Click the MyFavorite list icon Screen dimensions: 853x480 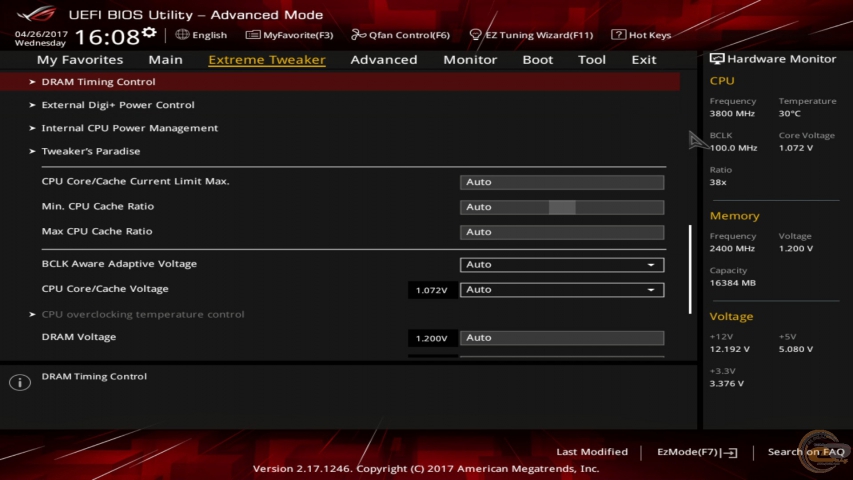[x=253, y=35]
